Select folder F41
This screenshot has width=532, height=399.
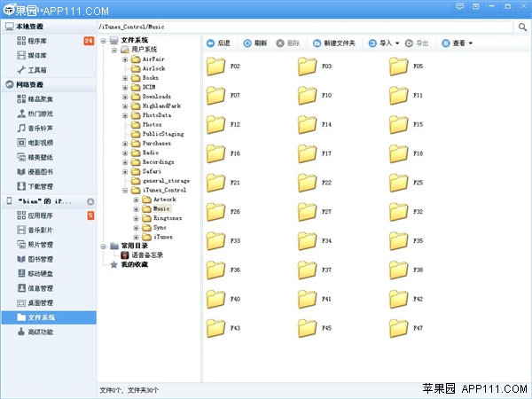point(315,300)
